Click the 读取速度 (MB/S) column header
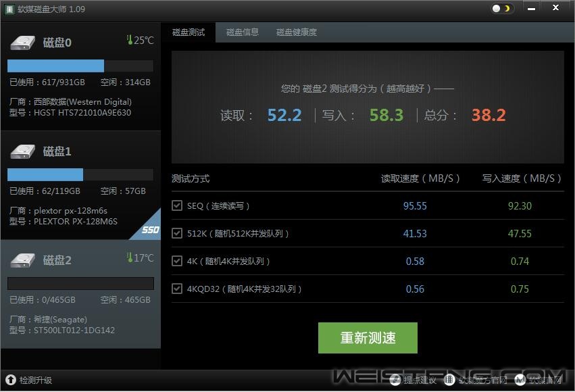The height and width of the screenshot is (392, 575). 420,178
